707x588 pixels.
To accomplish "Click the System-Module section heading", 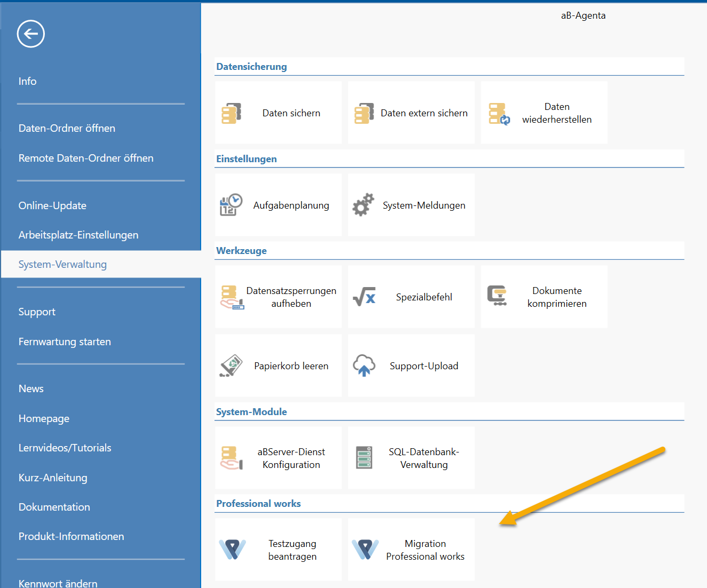I will [251, 412].
